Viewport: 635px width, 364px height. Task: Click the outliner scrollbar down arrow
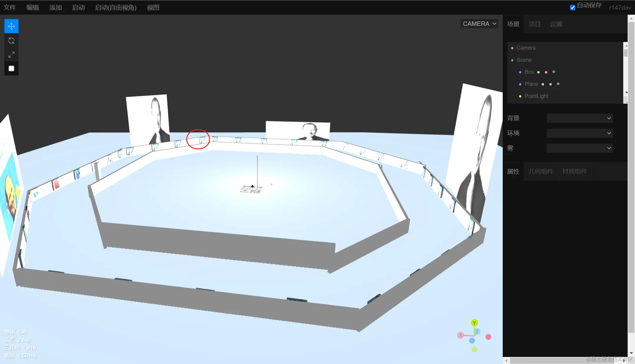pos(626,93)
